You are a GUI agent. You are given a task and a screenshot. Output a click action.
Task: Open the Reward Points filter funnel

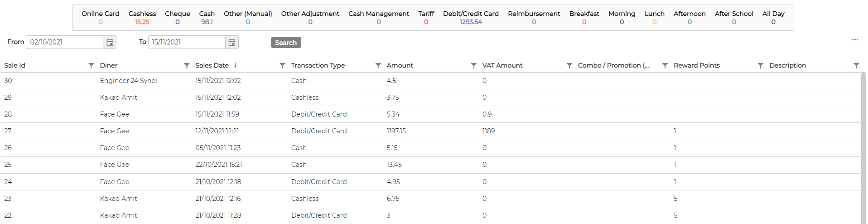point(760,66)
